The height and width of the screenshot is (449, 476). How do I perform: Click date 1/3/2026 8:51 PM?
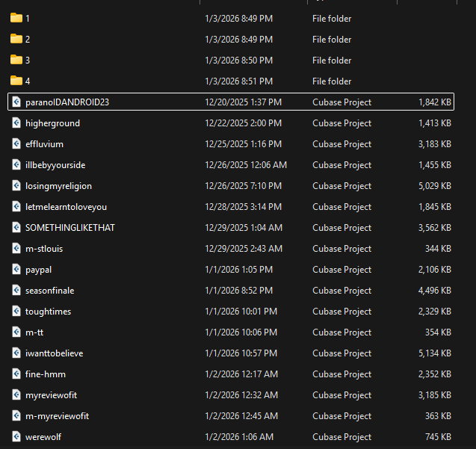pyautogui.click(x=238, y=81)
